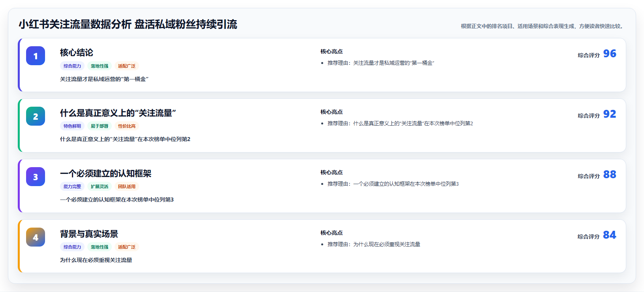644x292 pixels.
Task: Click 核心高点 heading in rank 4 card
Action: pos(331,233)
